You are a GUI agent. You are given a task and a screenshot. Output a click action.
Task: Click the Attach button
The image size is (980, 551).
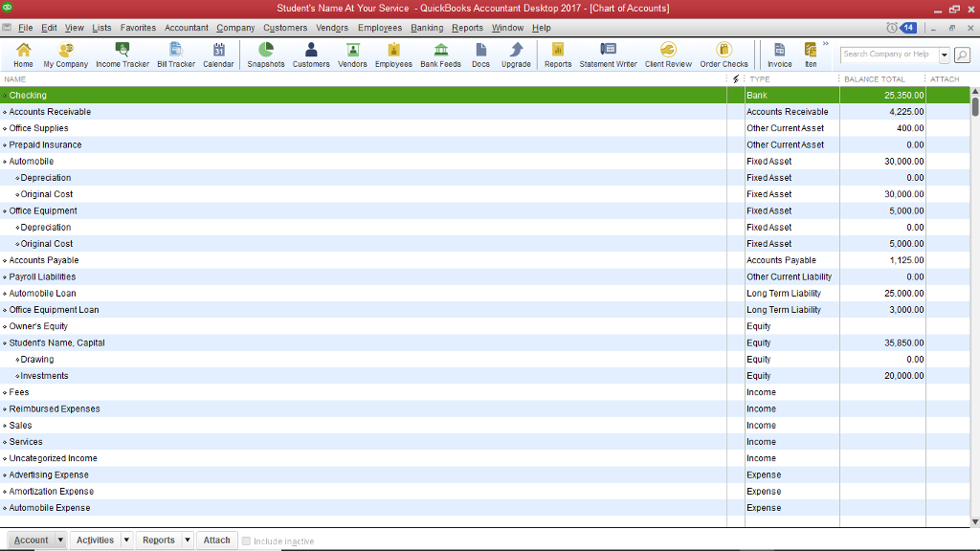click(216, 540)
